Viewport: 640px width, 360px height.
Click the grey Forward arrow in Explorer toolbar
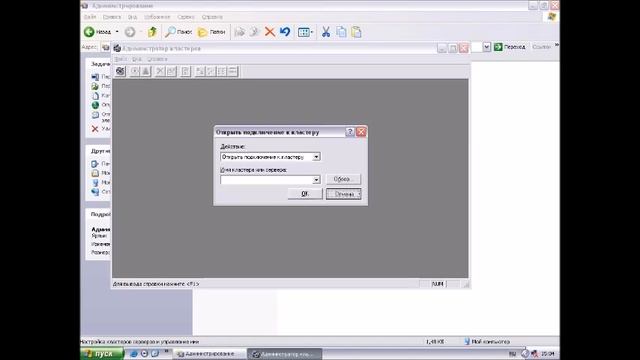click(130, 32)
